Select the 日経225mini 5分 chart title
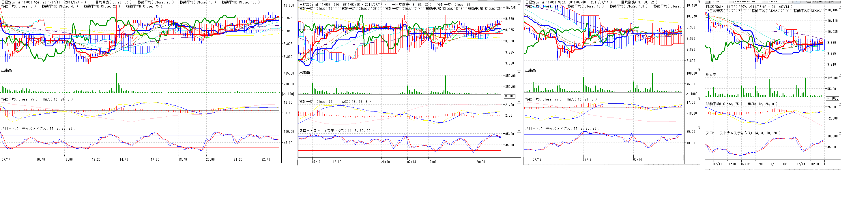Screen dimensions: 868x197 point(44,2)
